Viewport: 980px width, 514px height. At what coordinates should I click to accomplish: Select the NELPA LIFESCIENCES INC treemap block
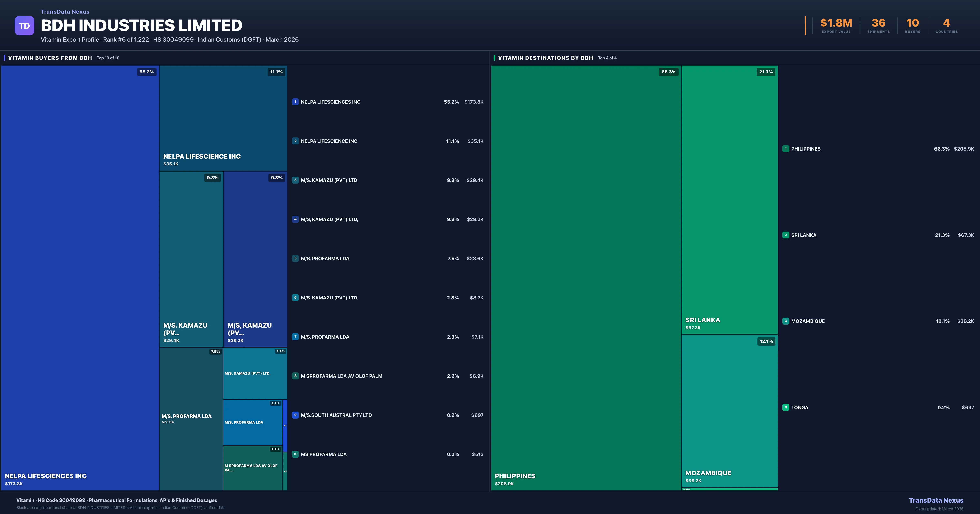[80, 278]
